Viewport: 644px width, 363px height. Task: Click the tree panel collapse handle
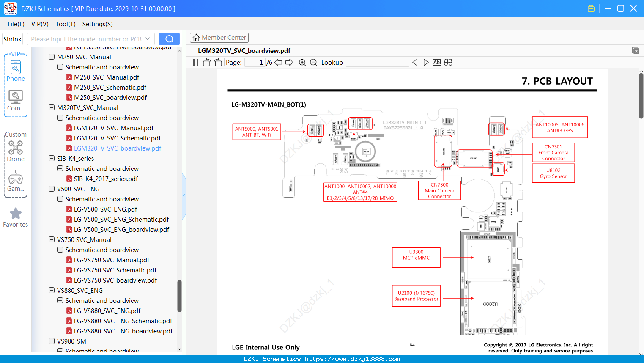(184, 196)
